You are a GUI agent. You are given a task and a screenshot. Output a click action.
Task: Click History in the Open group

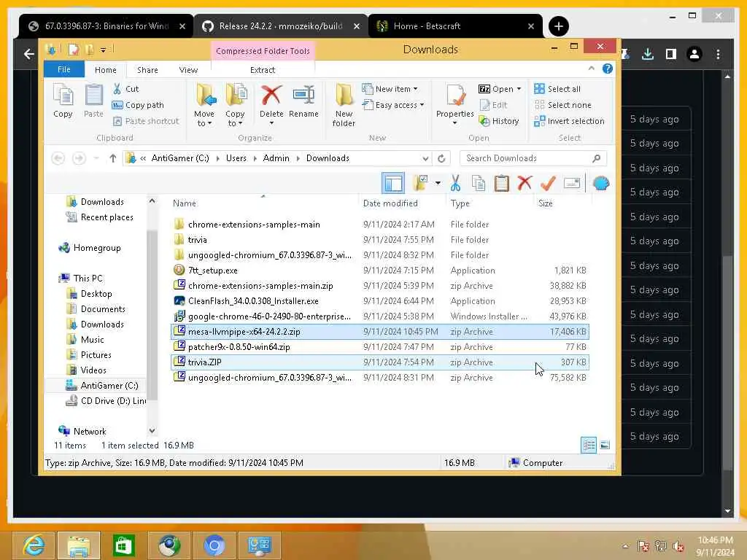(x=499, y=121)
